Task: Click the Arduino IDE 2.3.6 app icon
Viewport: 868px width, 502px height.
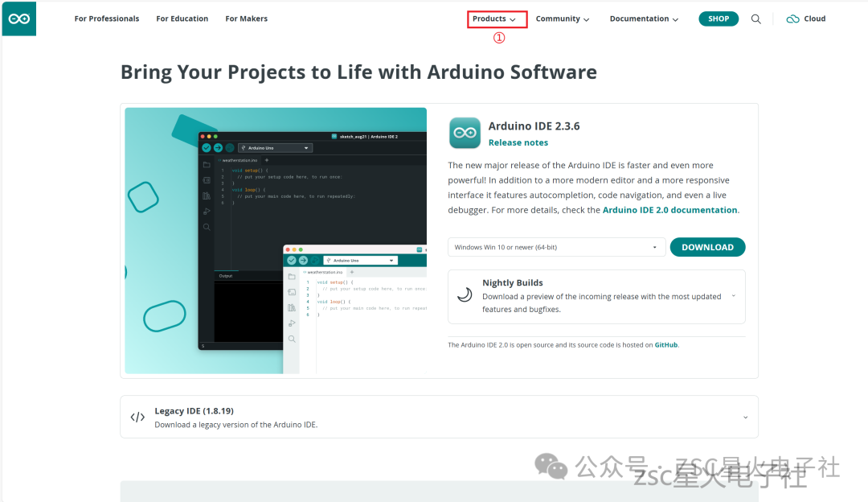Action: 465,133
